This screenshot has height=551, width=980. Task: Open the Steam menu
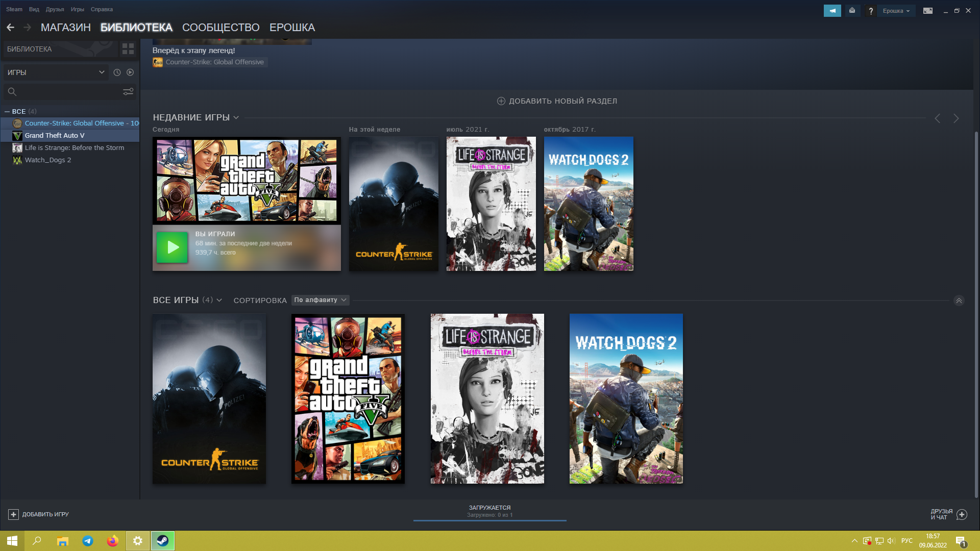tap(14, 9)
